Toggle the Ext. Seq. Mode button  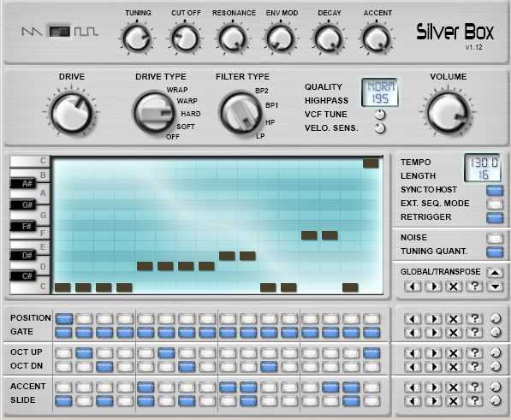pyautogui.click(x=495, y=204)
